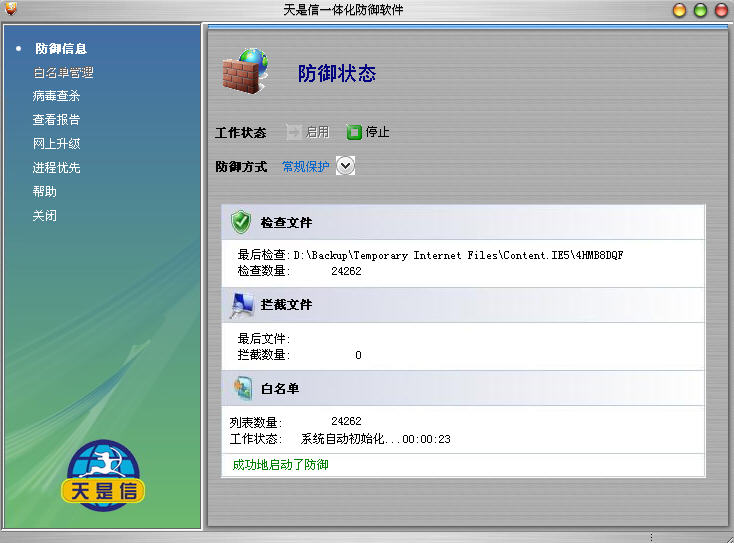Click the red close window button
734x543 pixels.
point(721,10)
